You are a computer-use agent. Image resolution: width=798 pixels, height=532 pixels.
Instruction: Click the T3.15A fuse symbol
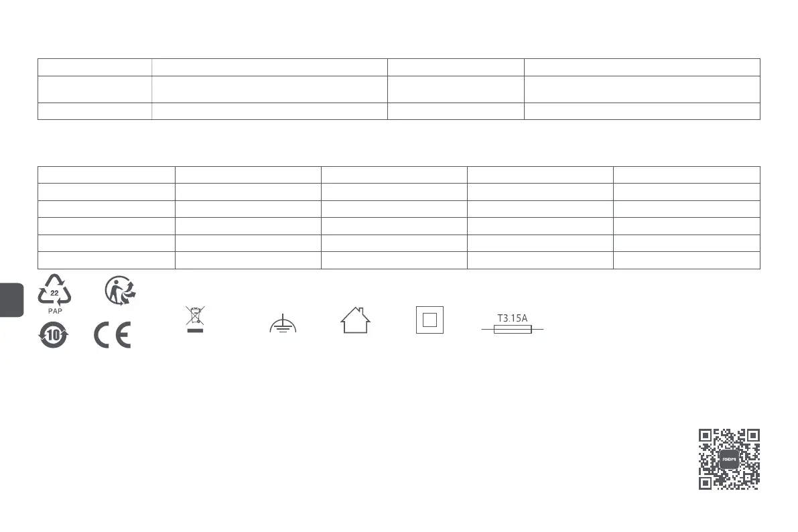(x=512, y=329)
